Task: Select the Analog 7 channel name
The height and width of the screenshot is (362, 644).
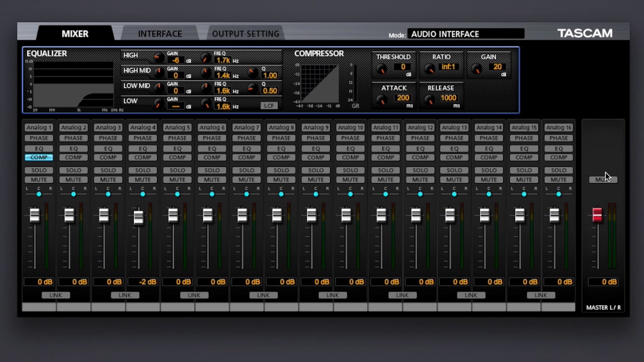Action: tap(247, 128)
